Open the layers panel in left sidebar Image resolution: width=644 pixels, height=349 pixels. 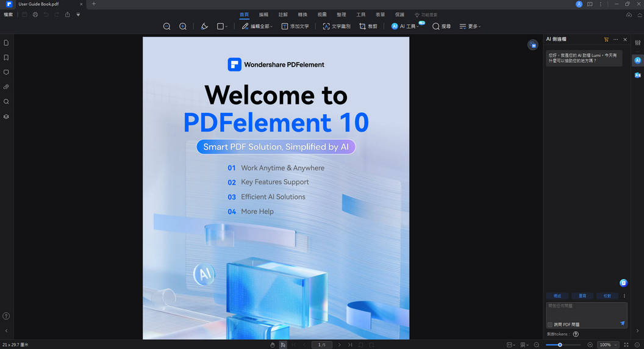[x=6, y=117]
